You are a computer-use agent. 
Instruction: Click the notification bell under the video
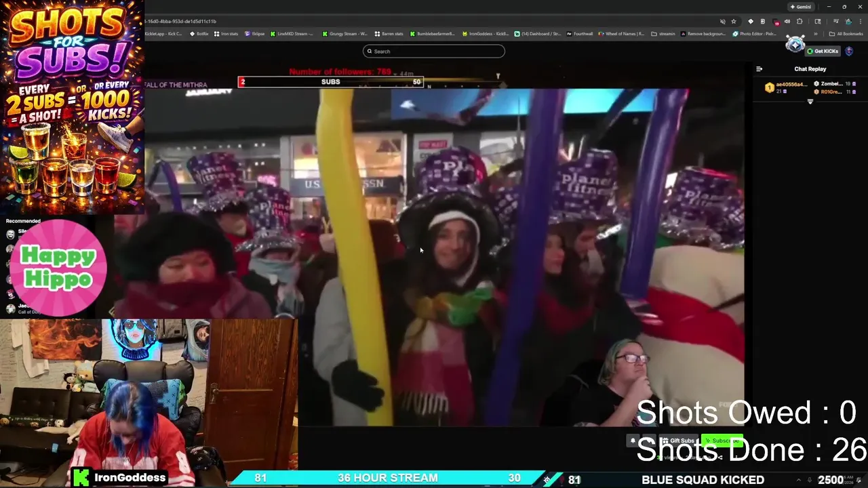click(x=633, y=441)
